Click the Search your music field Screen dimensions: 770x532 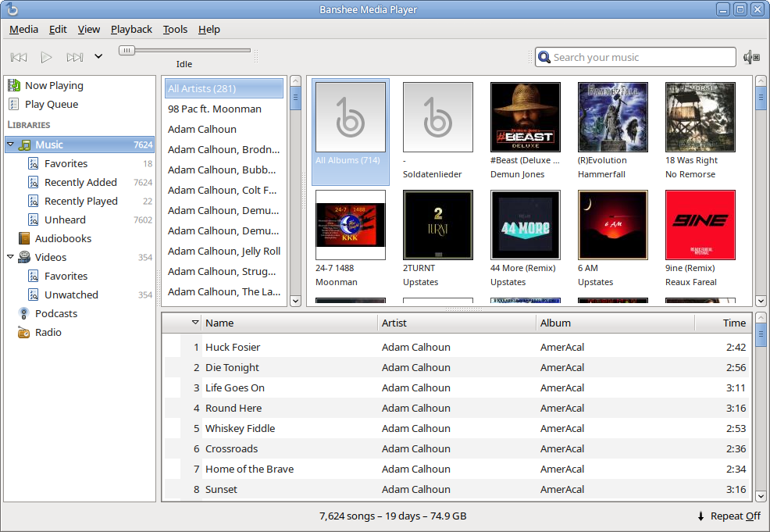(x=636, y=57)
